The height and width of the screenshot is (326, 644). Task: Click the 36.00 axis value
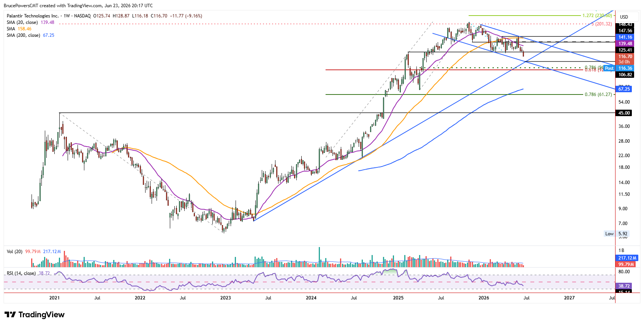pos(624,126)
